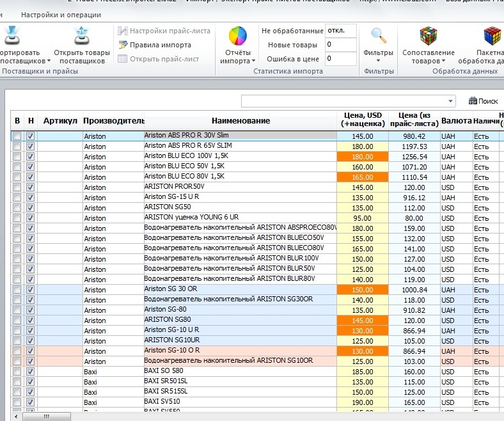Click the Фильтры magnifier icon

point(379,36)
